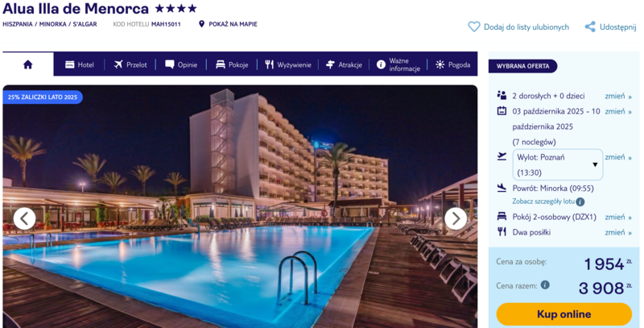Screen dimensions: 644x328
Task: Click the heart favorites icon
Action: click(474, 27)
